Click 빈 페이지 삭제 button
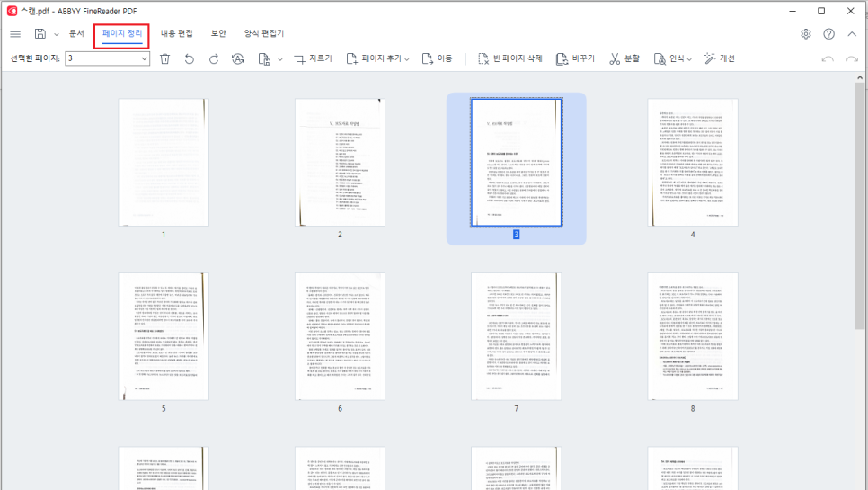This screenshot has width=868, height=490. pyautogui.click(x=509, y=58)
